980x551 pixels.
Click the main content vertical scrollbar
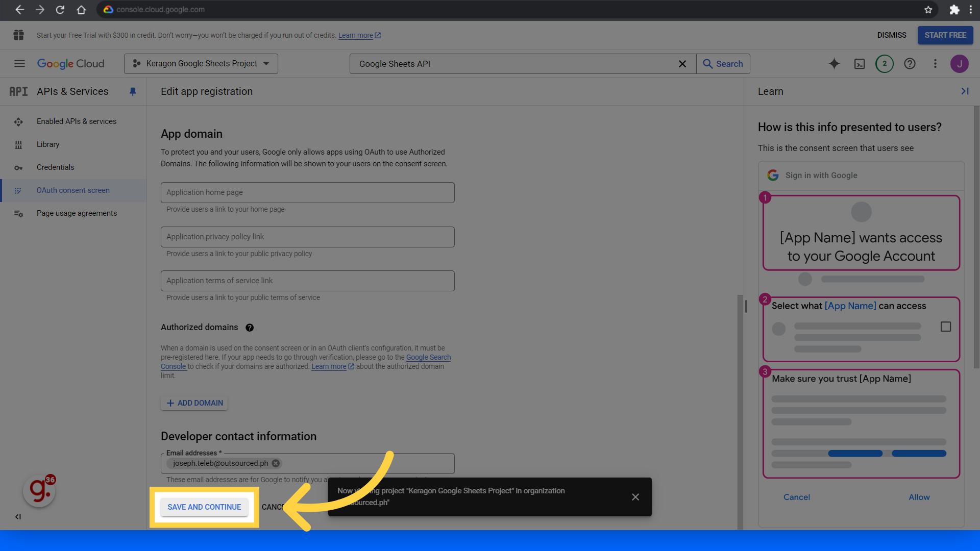740,412
